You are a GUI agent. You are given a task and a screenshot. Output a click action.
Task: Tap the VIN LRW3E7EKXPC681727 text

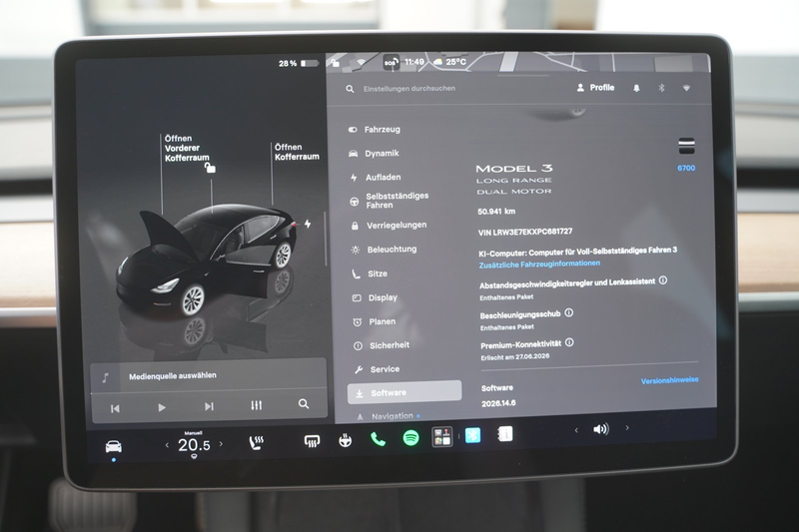point(525,232)
